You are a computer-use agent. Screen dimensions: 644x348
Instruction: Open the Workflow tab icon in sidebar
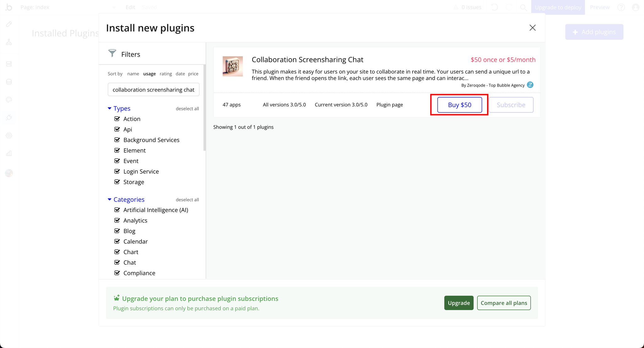9,42
